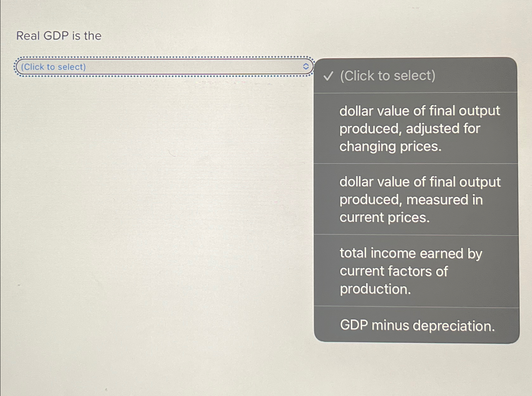Image resolution: width=532 pixels, height=396 pixels.
Task: Select the answer about output adjusted for changing prices
Action: pyautogui.click(x=419, y=128)
